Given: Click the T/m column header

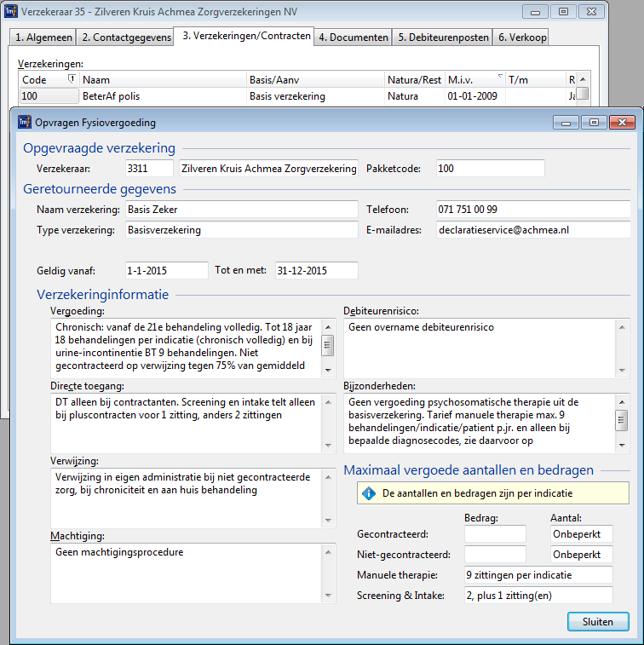Looking at the screenshot, I should tap(536, 80).
